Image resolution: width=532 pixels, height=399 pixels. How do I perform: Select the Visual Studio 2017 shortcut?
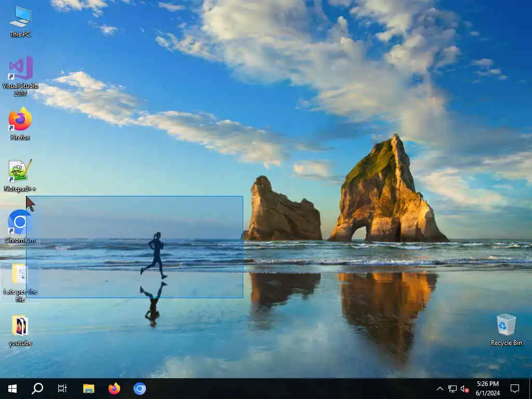[20, 76]
